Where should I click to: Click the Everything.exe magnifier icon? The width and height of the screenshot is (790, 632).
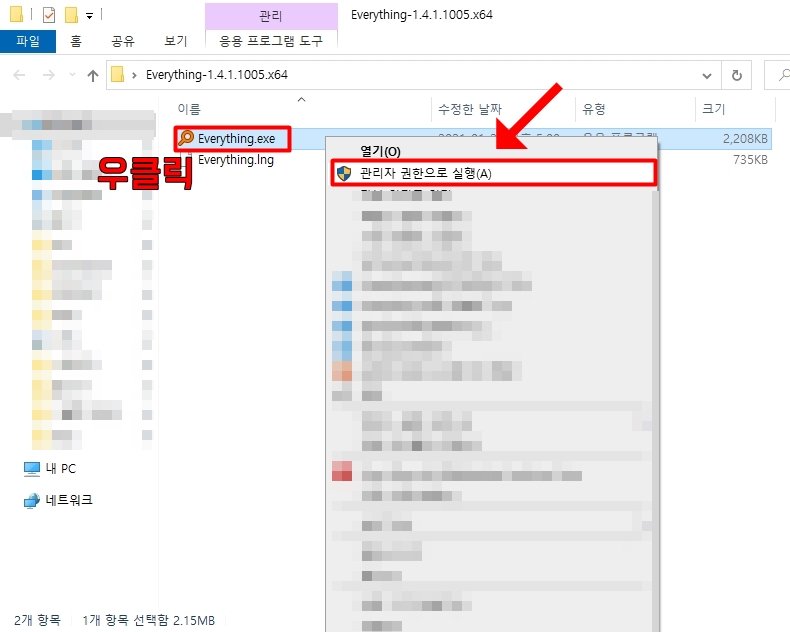[x=186, y=138]
